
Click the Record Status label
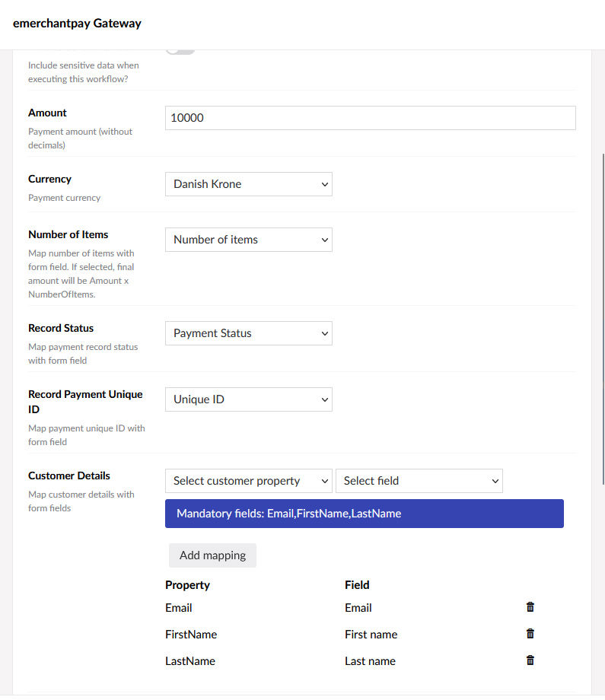coord(61,328)
